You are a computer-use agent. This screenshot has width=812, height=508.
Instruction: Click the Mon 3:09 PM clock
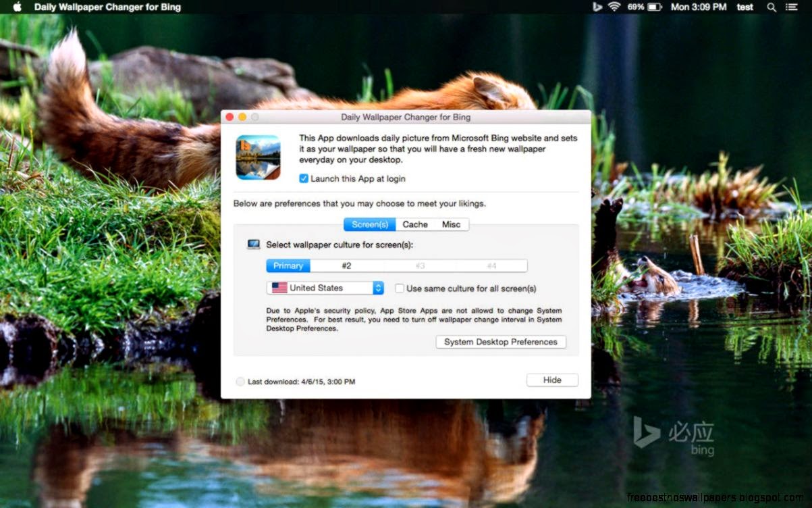pyautogui.click(x=699, y=7)
